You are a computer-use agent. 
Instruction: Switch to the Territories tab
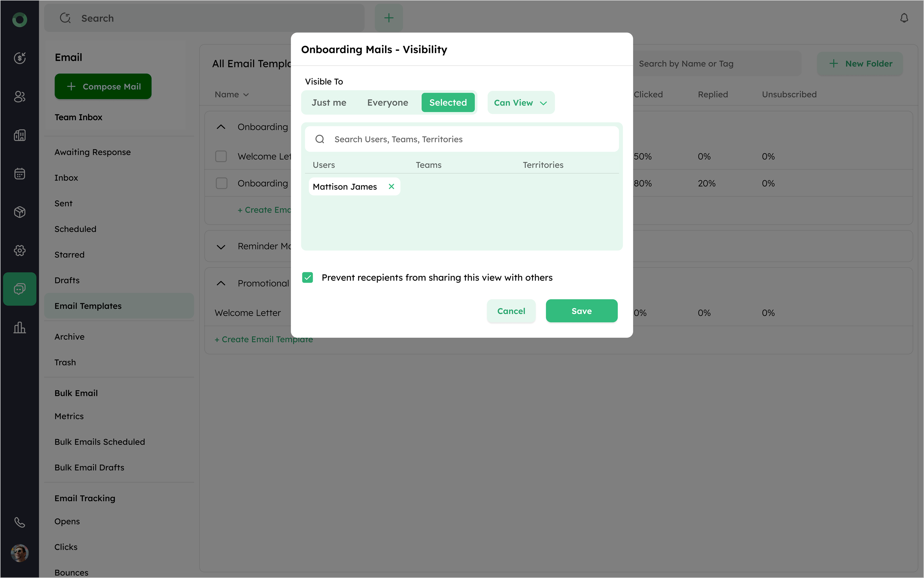543,165
